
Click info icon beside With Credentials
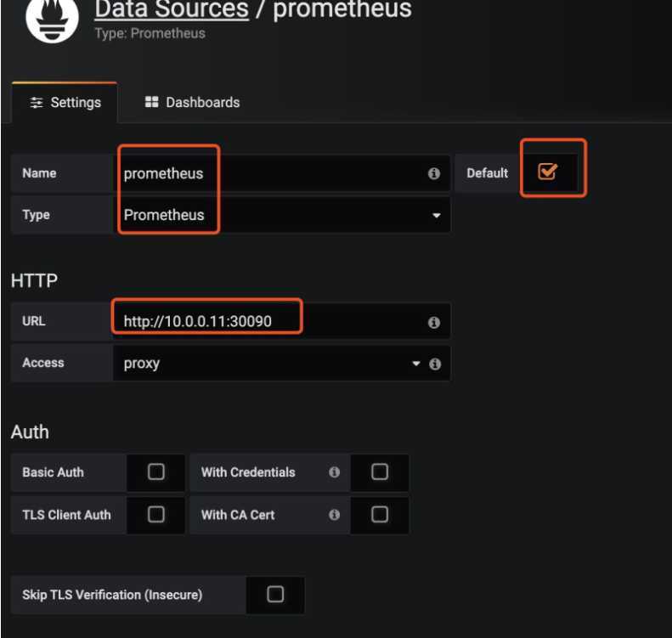(334, 472)
